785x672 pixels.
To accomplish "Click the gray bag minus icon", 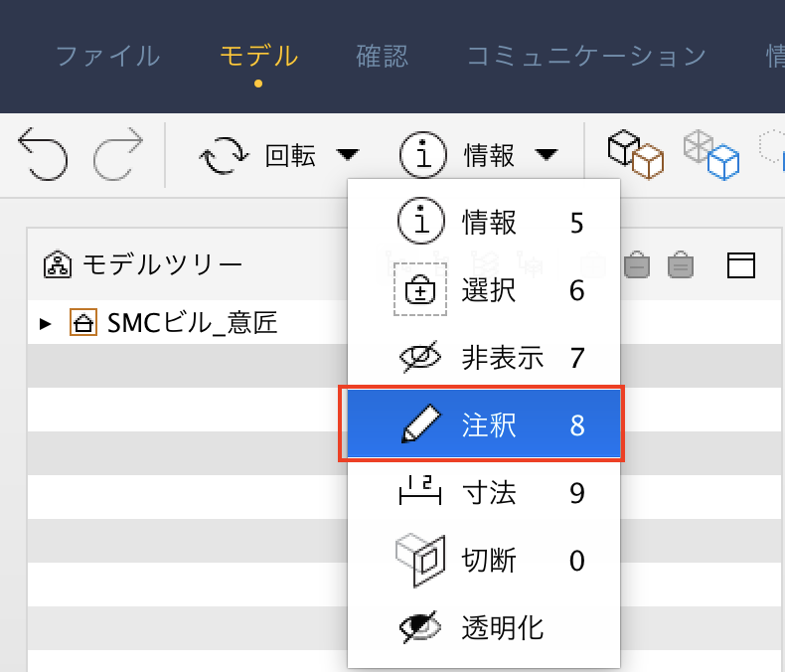I will (x=637, y=264).
